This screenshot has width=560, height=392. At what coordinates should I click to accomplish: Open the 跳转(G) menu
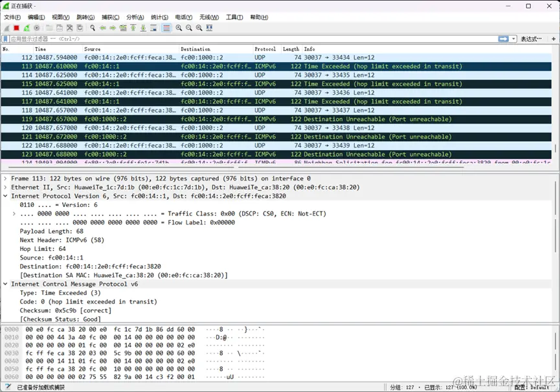click(85, 17)
